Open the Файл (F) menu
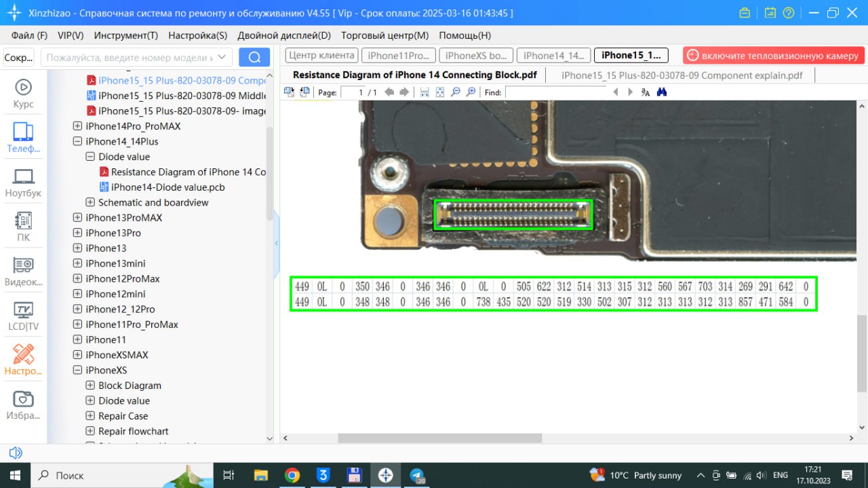Image resolution: width=868 pixels, height=488 pixels. (x=29, y=35)
